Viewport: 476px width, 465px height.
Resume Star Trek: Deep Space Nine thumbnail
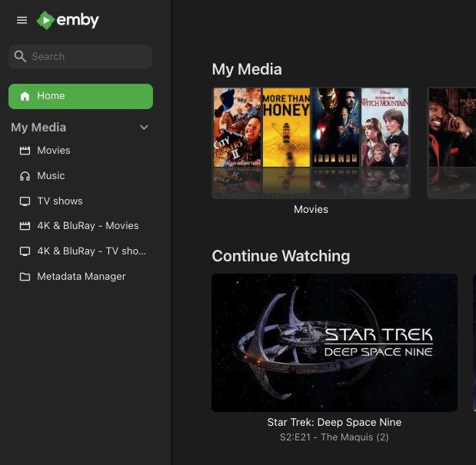coord(335,343)
